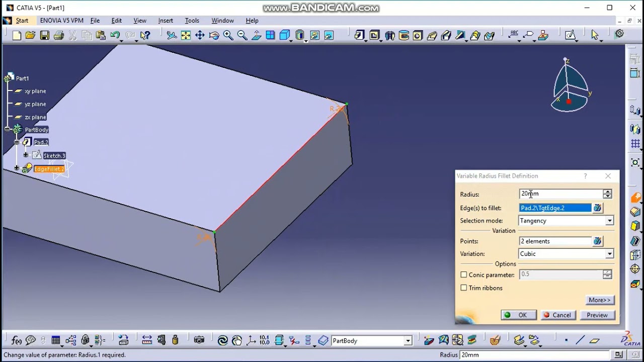
Task: Open the PartBody selector dropdown
Action: 408,341
